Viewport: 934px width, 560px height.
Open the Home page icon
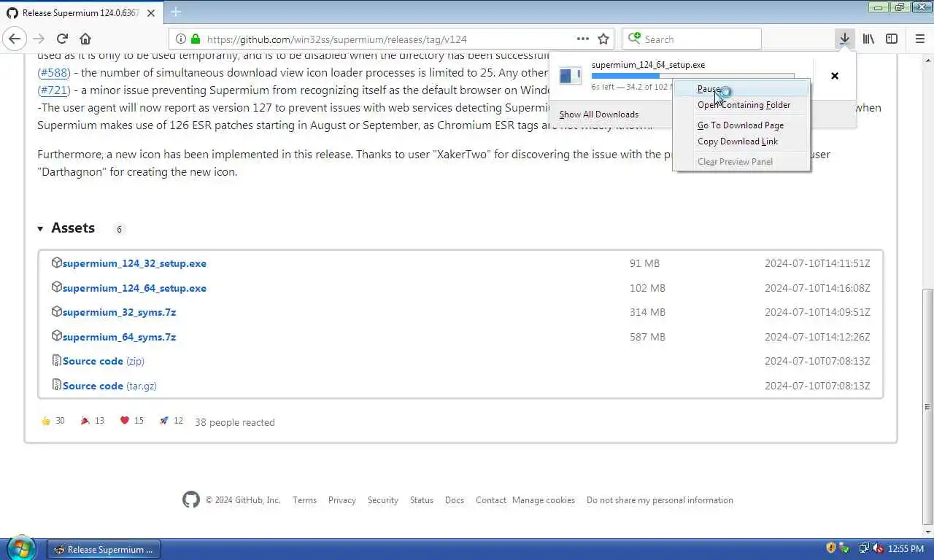pyautogui.click(x=85, y=39)
